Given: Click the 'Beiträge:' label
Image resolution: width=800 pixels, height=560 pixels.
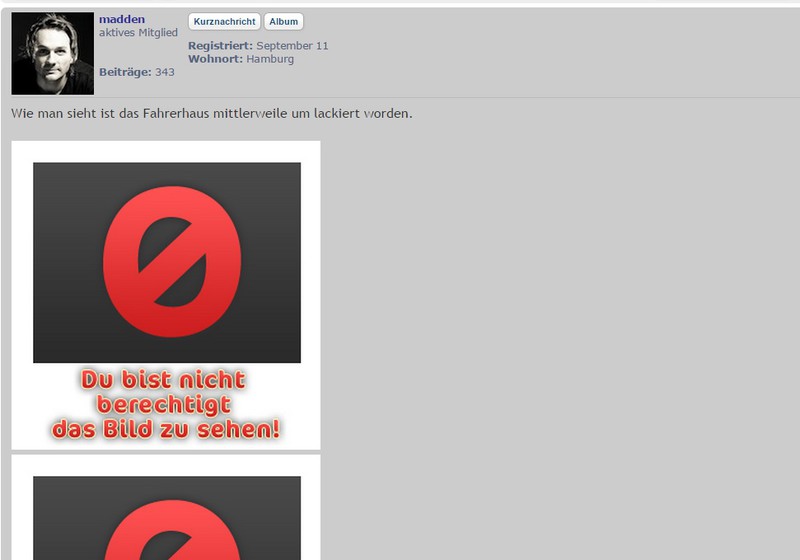Looking at the screenshot, I should (x=125, y=72).
